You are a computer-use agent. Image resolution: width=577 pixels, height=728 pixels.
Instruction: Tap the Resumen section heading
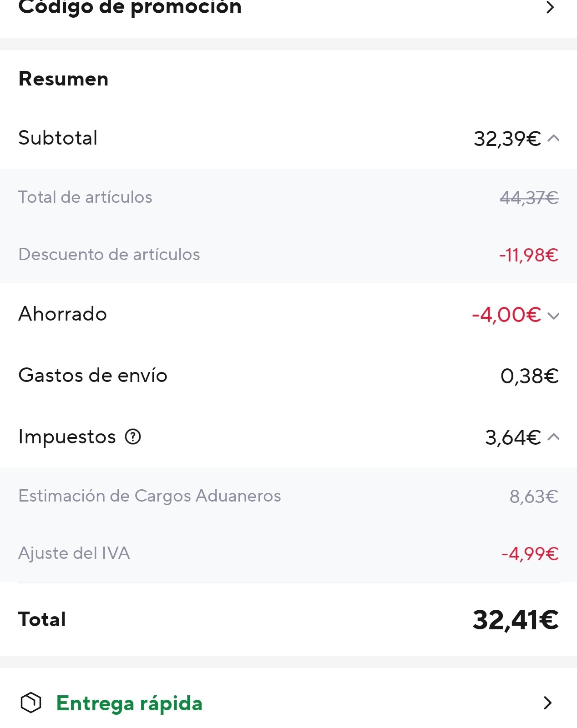(x=63, y=79)
